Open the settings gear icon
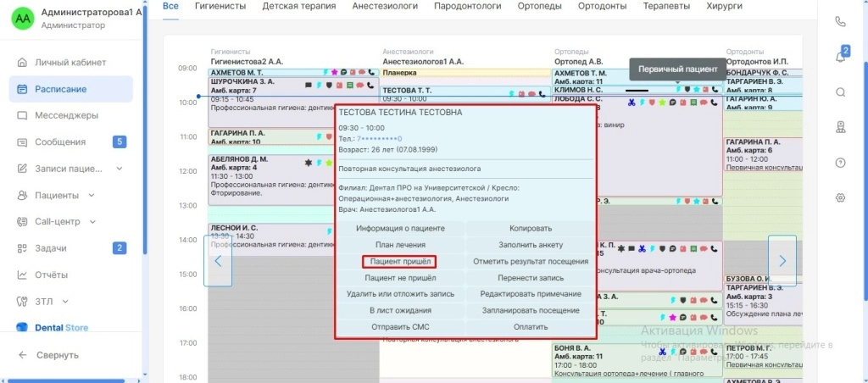The height and width of the screenshot is (383, 868). point(840,197)
